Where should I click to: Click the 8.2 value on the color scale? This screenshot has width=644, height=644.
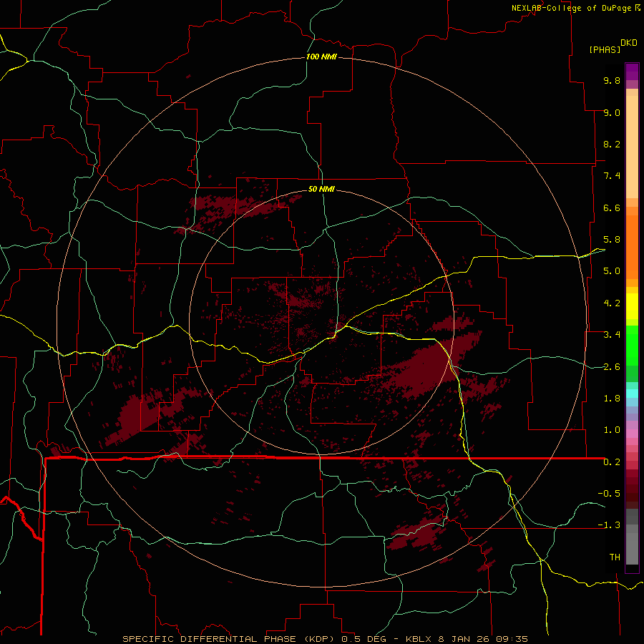click(x=612, y=144)
